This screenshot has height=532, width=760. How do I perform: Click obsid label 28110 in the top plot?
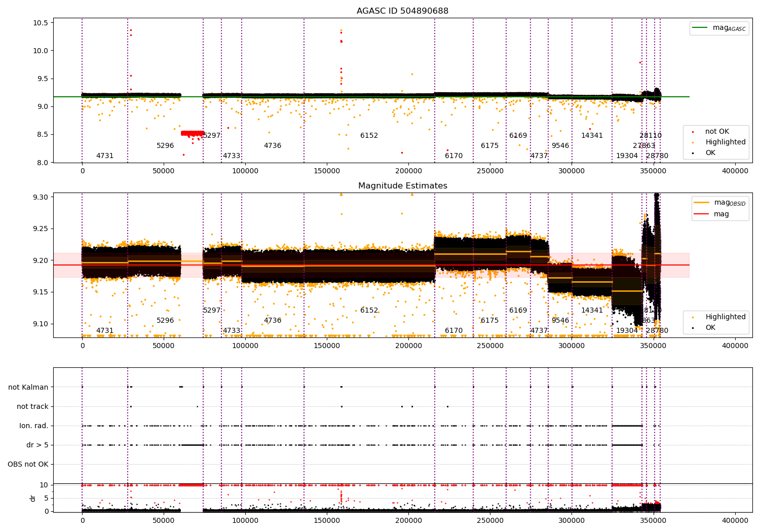point(651,136)
